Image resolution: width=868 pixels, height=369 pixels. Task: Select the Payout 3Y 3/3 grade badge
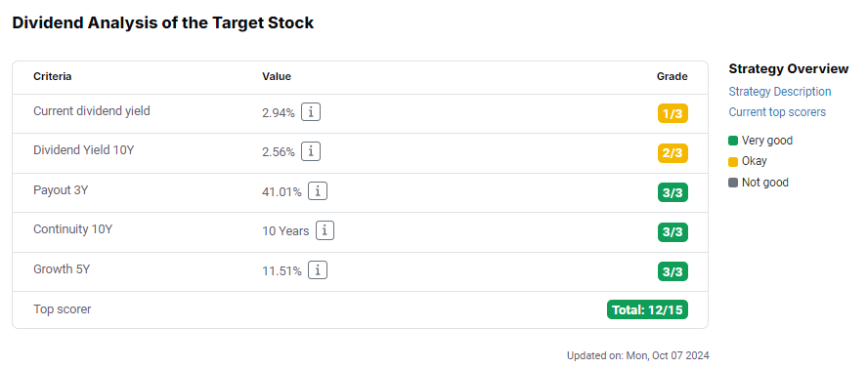coord(673,192)
